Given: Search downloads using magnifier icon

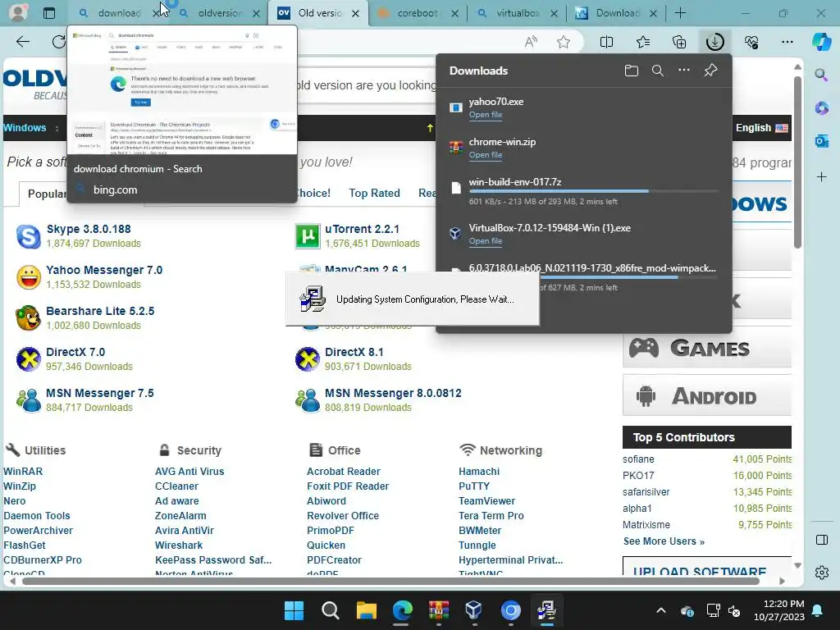Looking at the screenshot, I should click(x=658, y=71).
